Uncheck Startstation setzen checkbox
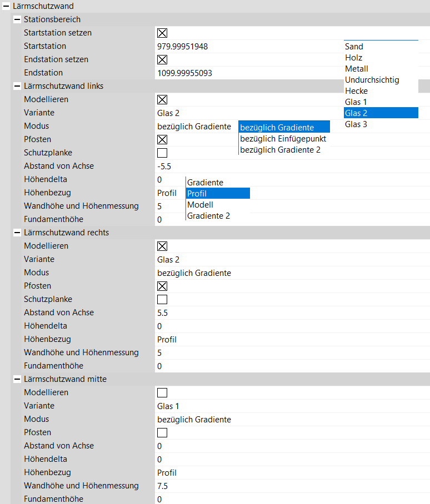This screenshot has width=430, height=504. pos(162,33)
